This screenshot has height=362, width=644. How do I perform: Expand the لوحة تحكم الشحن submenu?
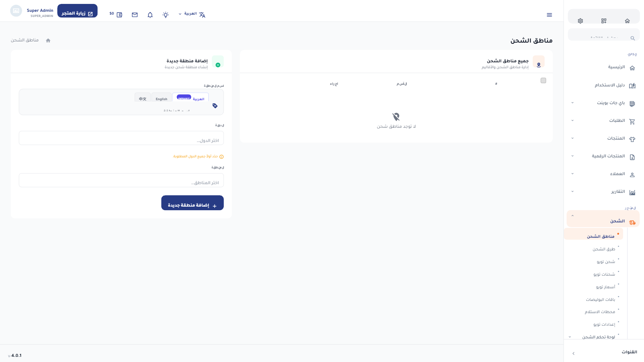coord(570,337)
